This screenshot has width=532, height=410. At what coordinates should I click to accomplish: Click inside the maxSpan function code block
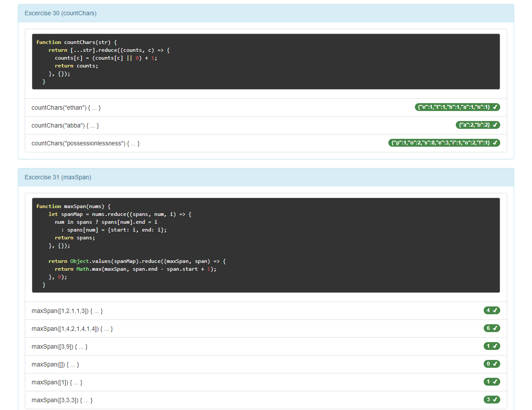(x=266, y=245)
